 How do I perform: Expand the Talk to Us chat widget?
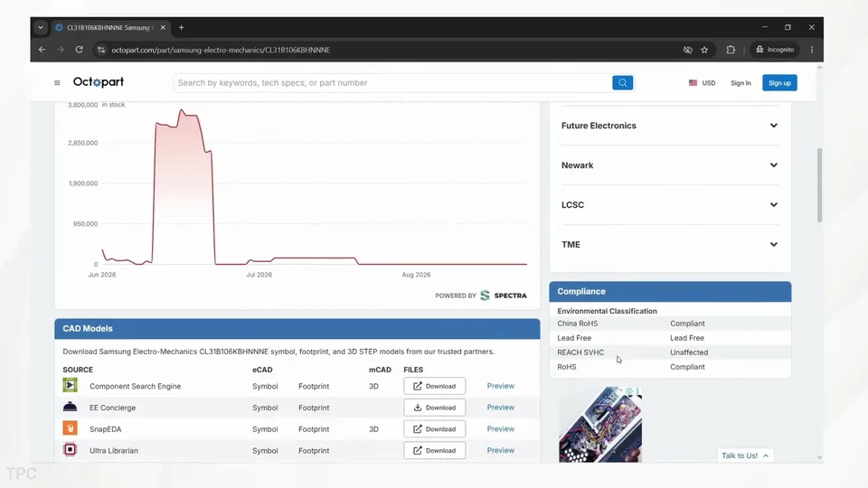click(745, 455)
